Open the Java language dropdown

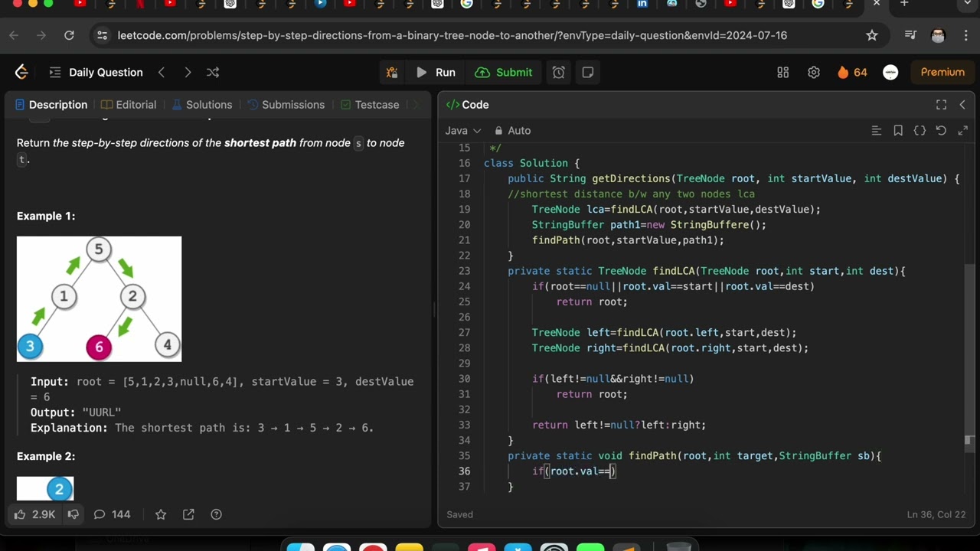point(463,131)
